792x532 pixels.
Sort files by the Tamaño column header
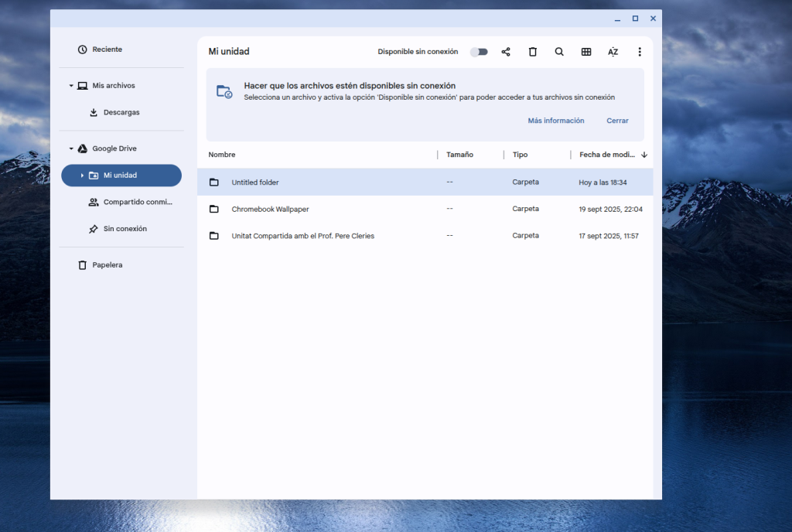tap(459, 155)
